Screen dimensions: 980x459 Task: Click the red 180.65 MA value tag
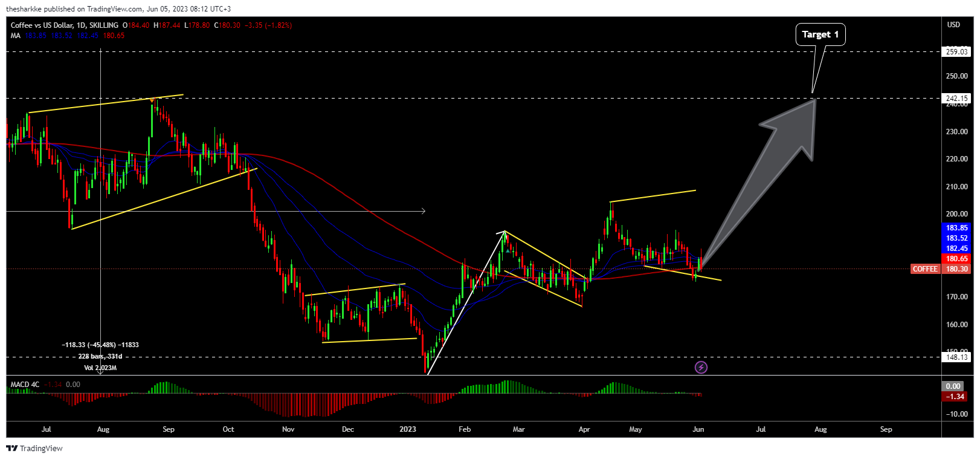click(x=957, y=259)
